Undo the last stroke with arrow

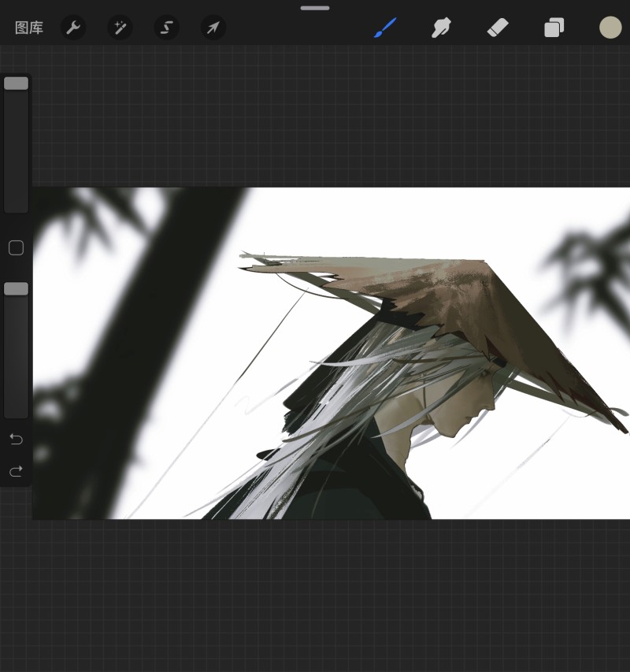[x=17, y=439]
